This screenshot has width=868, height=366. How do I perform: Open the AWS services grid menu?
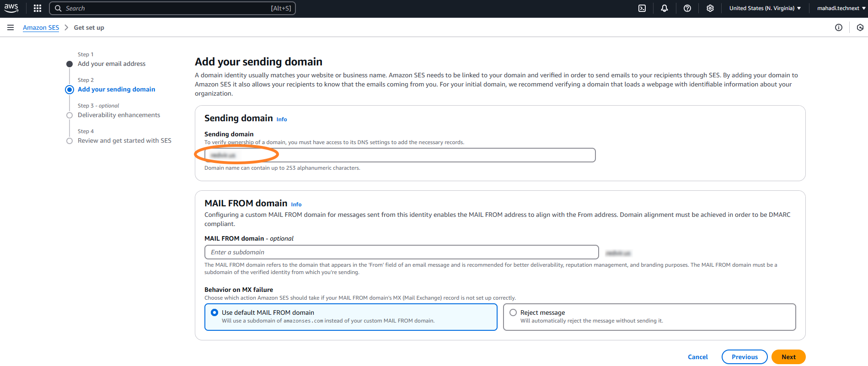(38, 8)
